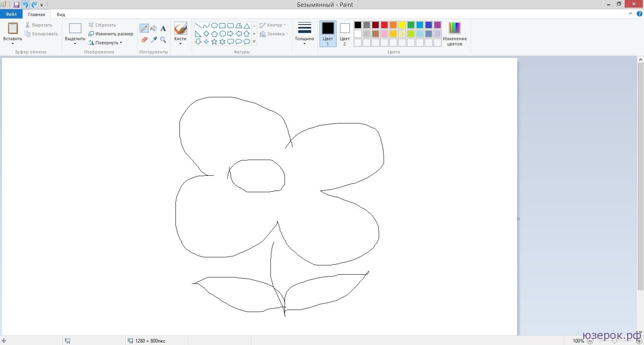Open the Повернуть rotate dropdown

tap(108, 43)
